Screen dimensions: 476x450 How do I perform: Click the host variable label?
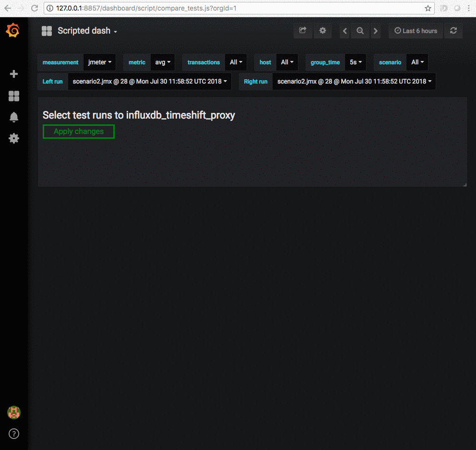[x=265, y=62]
